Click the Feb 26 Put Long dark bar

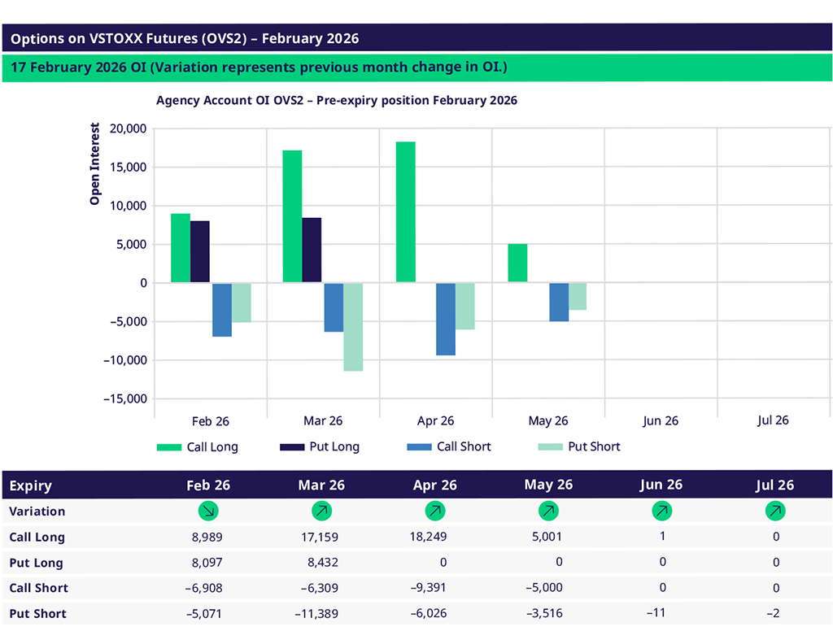(200, 252)
